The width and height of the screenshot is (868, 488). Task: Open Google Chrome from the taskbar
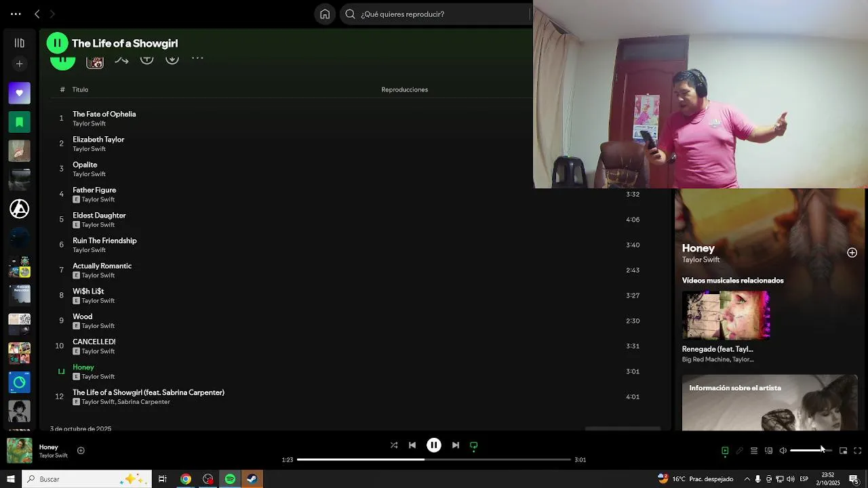[185, 479]
